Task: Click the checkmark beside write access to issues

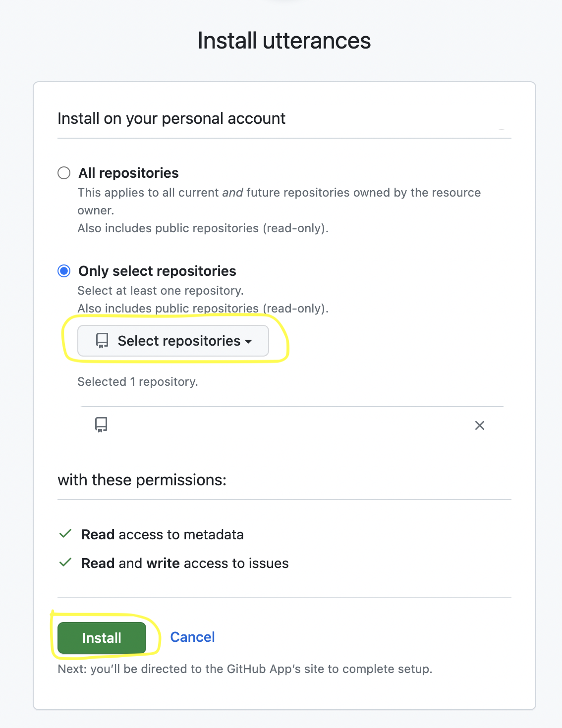Action: pyautogui.click(x=65, y=563)
